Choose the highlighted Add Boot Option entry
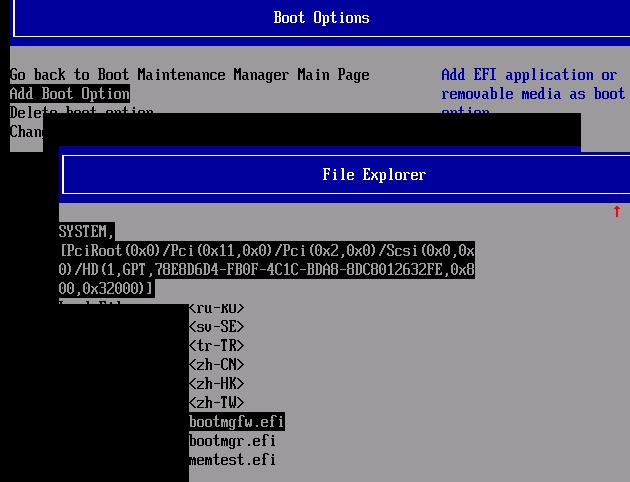 [69, 94]
